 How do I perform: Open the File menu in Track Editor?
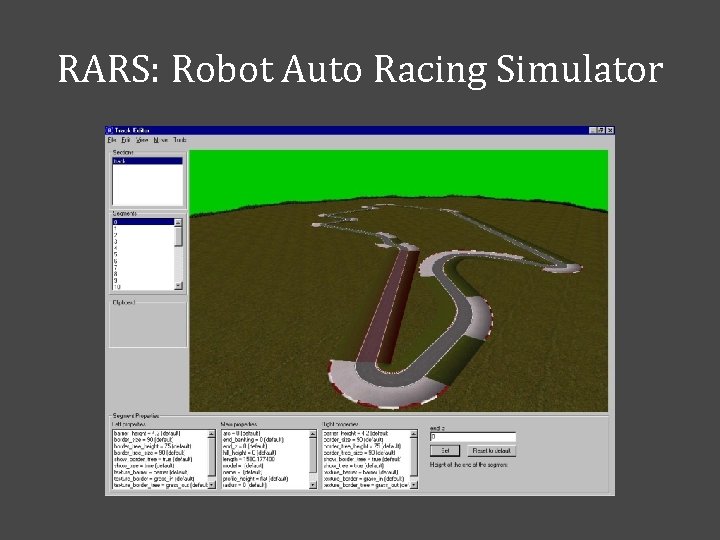pyautogui.click(x=111, y=140)
